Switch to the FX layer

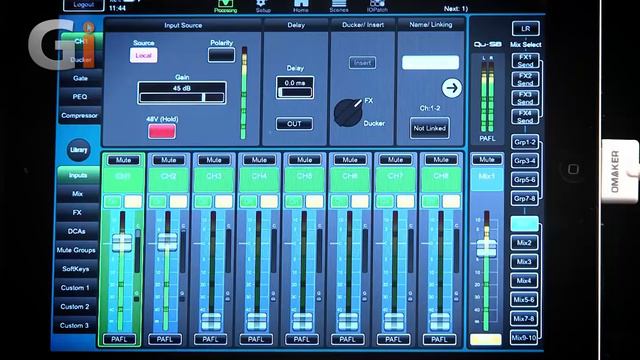tap(78, 213)
